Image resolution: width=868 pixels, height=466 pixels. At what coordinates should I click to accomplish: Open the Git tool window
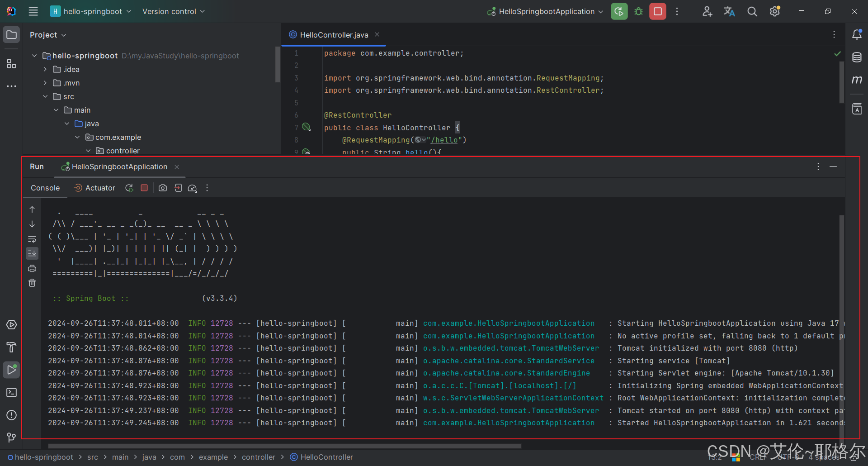[x=11, y=437]
